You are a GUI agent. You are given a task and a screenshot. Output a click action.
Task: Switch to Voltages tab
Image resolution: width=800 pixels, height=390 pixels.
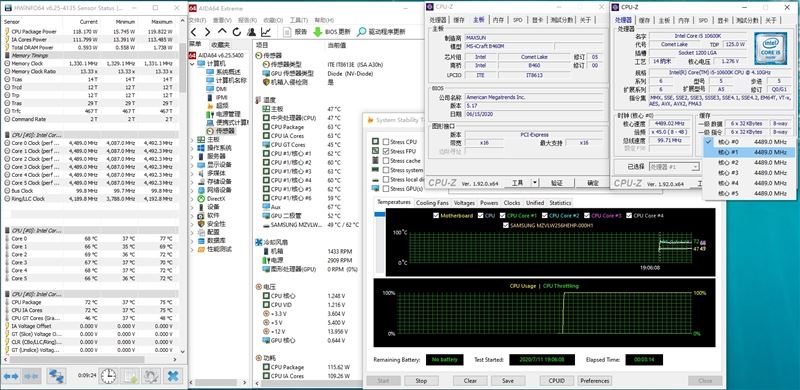[x=464, y=203]
